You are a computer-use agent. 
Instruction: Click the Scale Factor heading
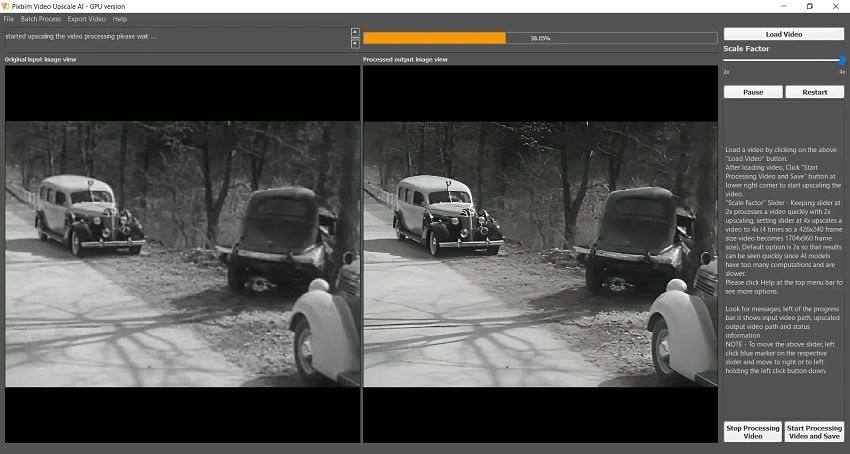coord(746,49)
